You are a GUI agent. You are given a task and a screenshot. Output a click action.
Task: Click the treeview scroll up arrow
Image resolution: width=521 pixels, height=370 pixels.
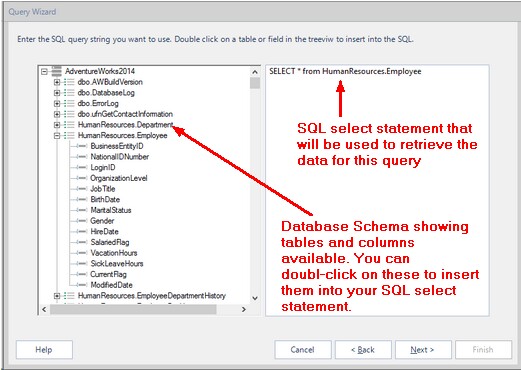255,72
